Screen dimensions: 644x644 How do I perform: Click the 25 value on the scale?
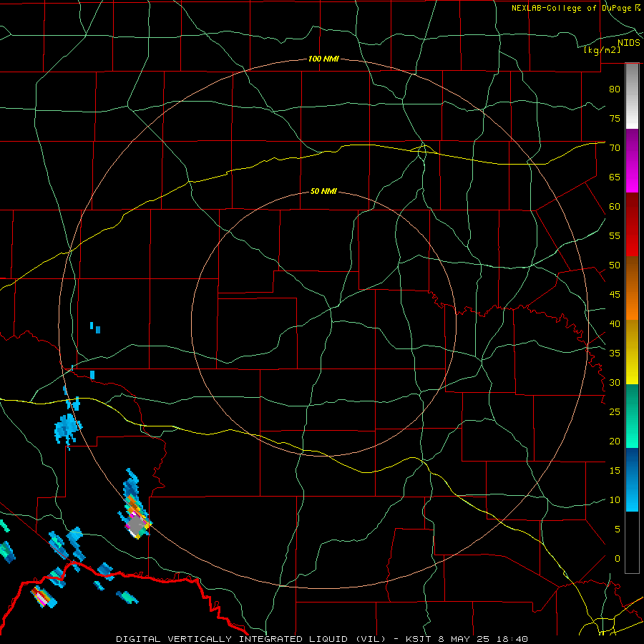[615, 411]
